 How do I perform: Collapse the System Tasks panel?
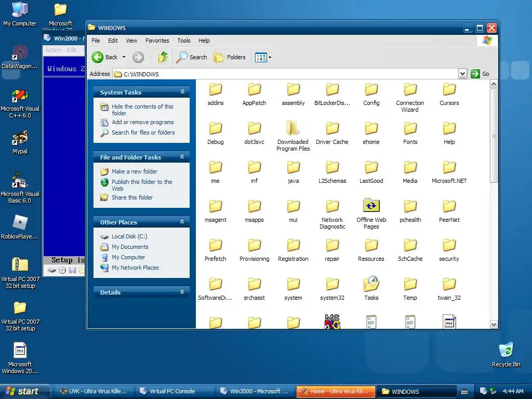point(182,92)
